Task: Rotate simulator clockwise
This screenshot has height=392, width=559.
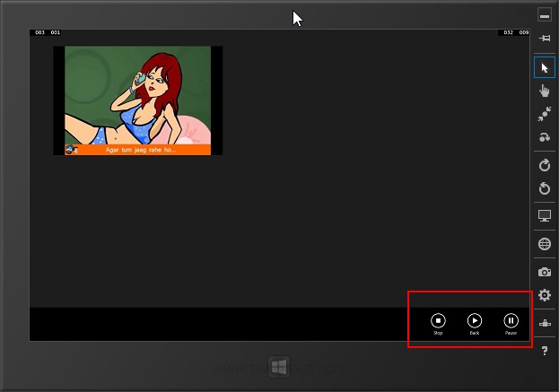Action: point(545,165)
